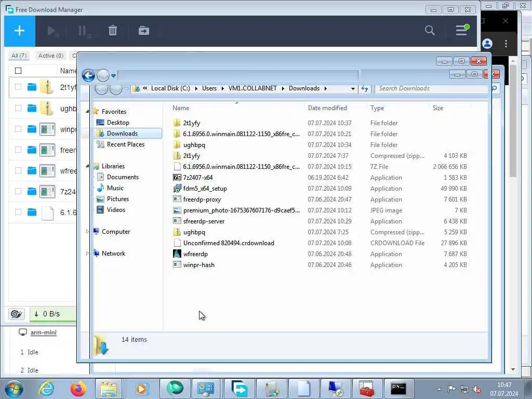
Task: Open Desktop in Favorites
Action: pos(118,123)
